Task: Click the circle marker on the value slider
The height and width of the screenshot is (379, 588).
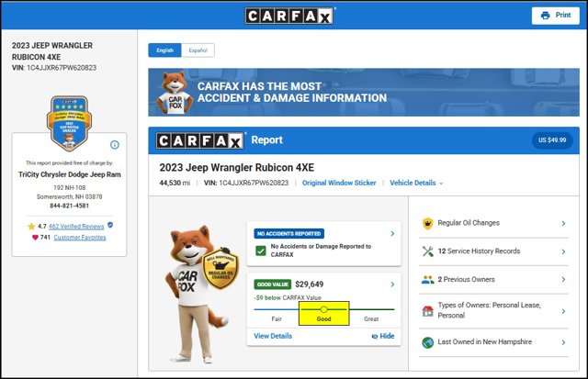Action: coord(324,309)
